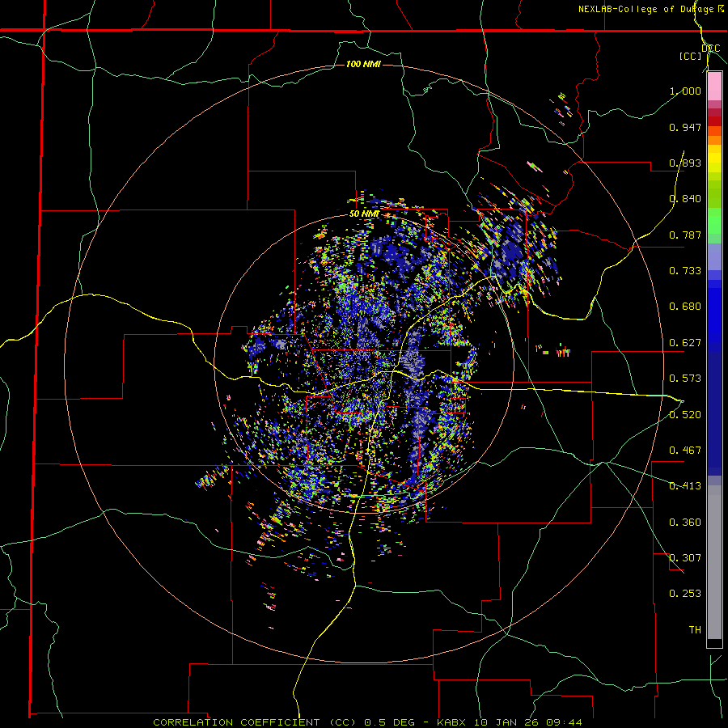Click the 0.573 scale value
728x728 pixels.
(685, 379)
